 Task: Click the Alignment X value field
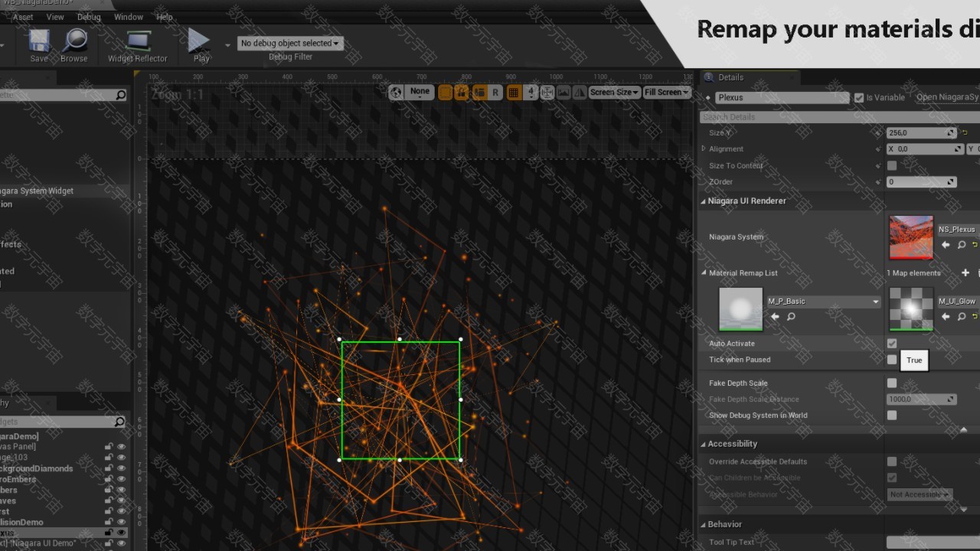[x=925, y=149]
